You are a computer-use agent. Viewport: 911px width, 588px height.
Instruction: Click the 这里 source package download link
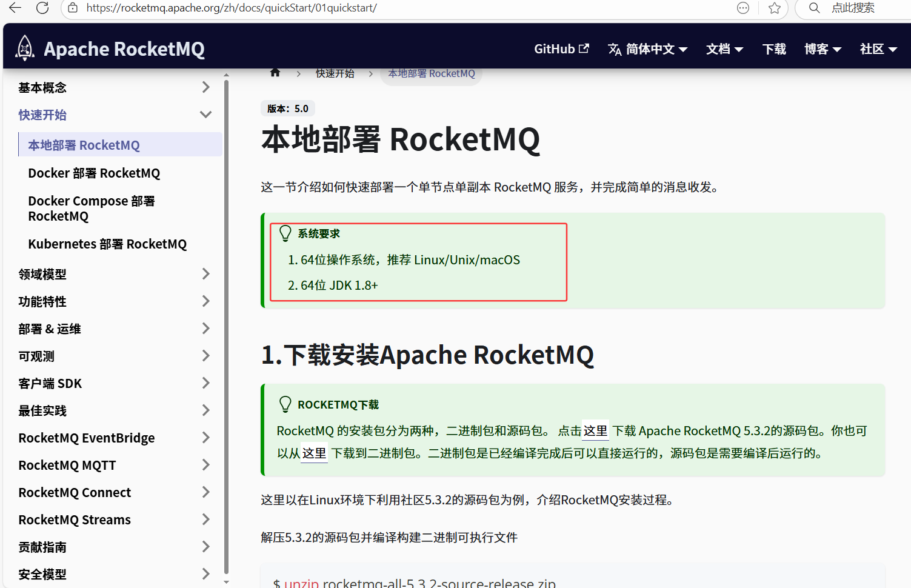(595, 431)
